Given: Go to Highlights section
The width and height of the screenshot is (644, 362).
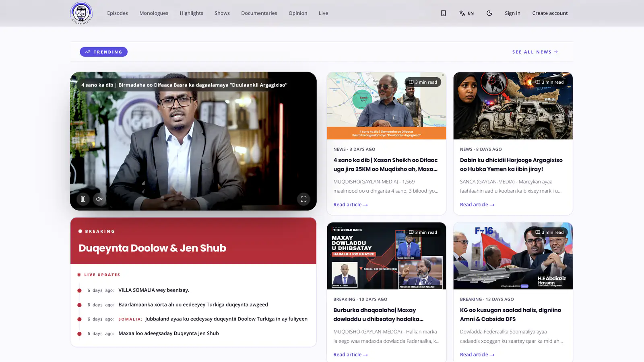Looking at the screenshot, I should tap(192, 13).
